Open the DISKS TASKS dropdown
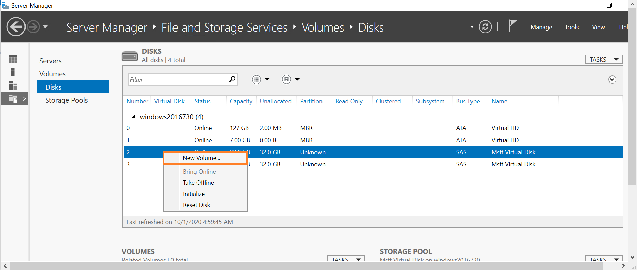Image resolution: width=644 pixels, height=272 pixels. pyautogui.click(x=604, y=59)
